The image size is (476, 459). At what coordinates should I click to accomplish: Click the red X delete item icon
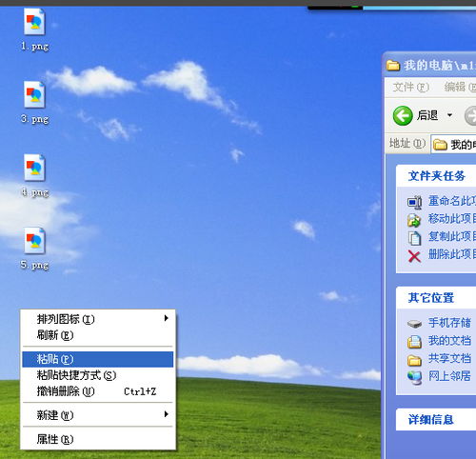(x=414, y=256)
